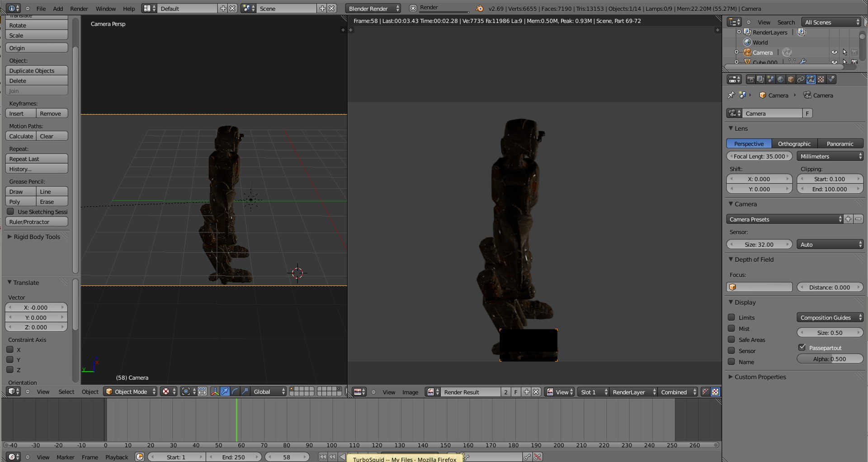The height and width of the screenshot is (462, 868).
Task: Open the All Scenes outliner dropdown
Action: [831, 22]
